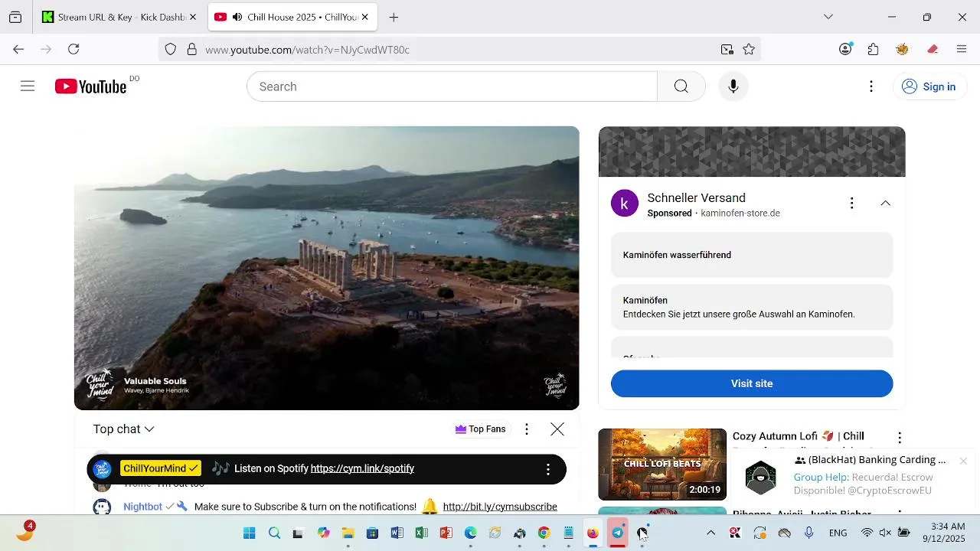Viewport: 980px width, 551px height.
Task: Open Windows taskbar search
Action: (x=274, y=533)
